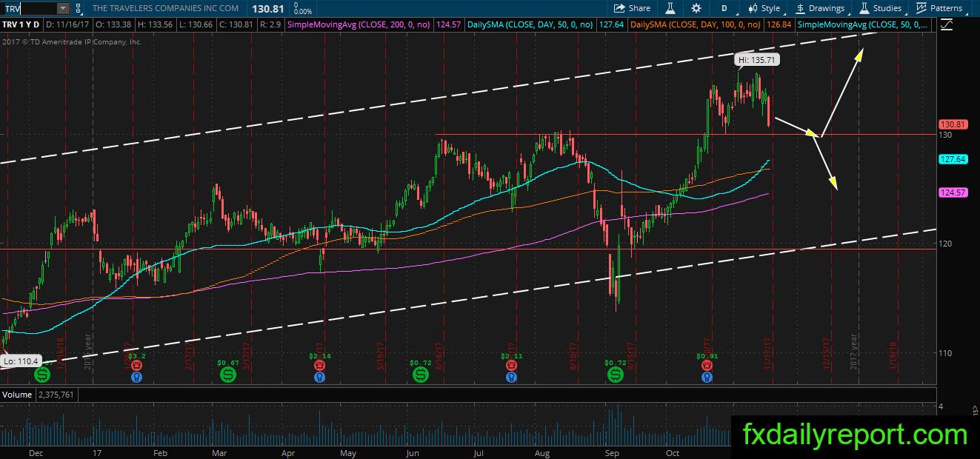Open the Drawings menu
Image resolution: width=980 pixels, height=459 pixels.
click(x=820, y=8)
